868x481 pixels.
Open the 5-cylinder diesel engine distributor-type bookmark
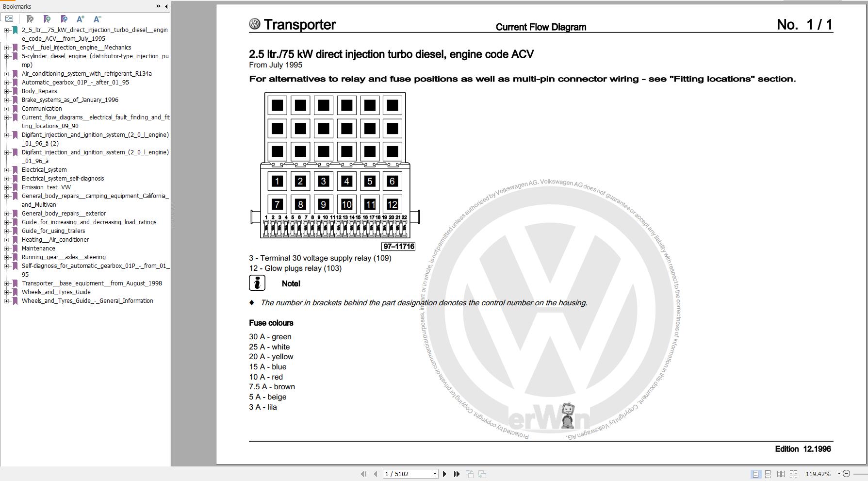pyautogui.click(x=95, y=60)
